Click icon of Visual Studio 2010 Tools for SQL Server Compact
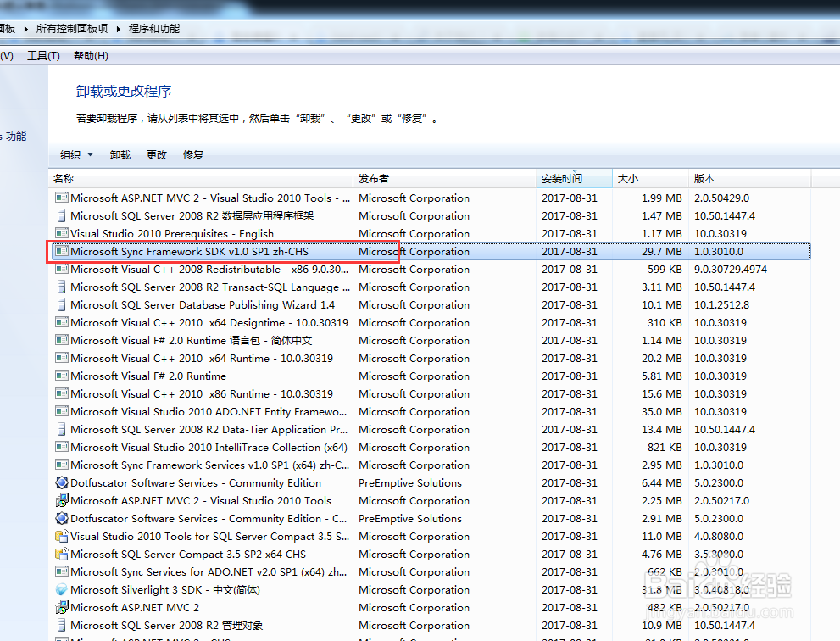The image size is (840, 641). click(x=62, y=536)
